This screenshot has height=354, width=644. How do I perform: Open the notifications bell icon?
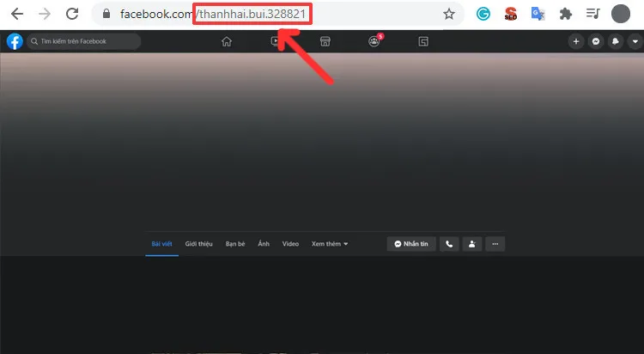point(615,41)
